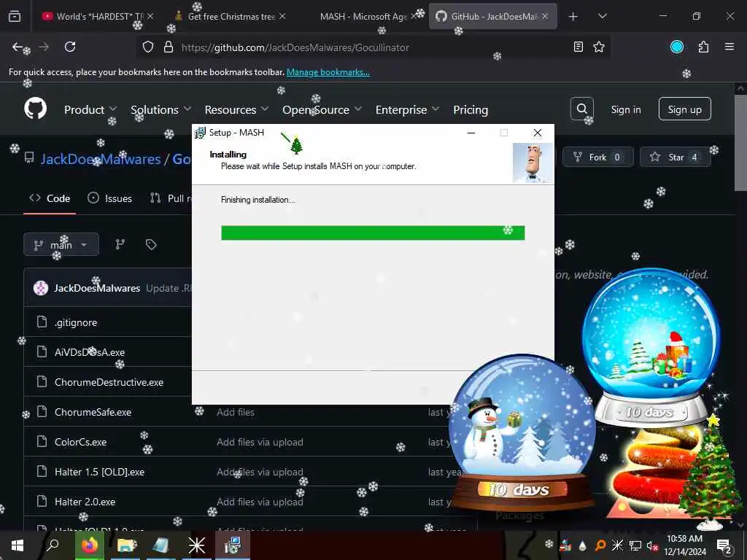
Task: Select the Issues repository tab
Action: tap(110, 198)
